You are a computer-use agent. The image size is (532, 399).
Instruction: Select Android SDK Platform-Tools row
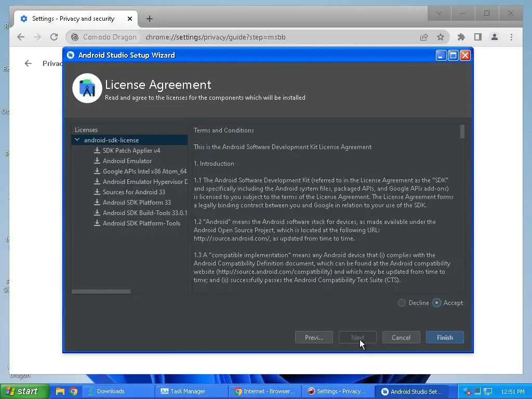pos(129,223)
